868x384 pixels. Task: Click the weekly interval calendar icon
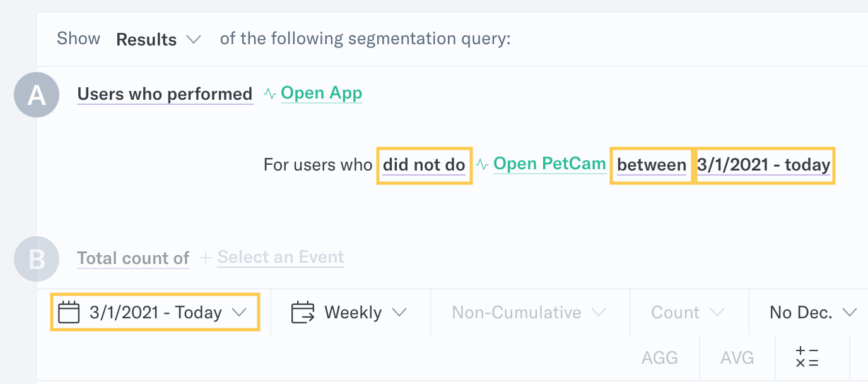pyautogui.click(x=303, y=313)
